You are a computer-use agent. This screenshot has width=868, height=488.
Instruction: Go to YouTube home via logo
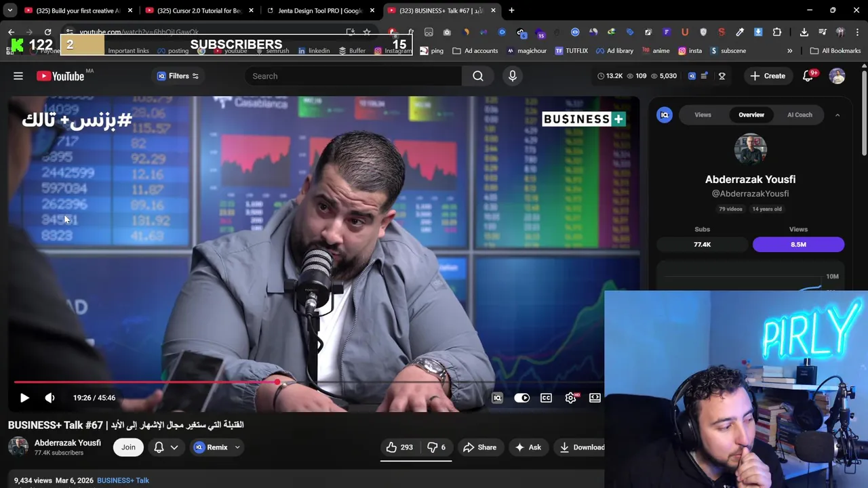tap(60, 76)
